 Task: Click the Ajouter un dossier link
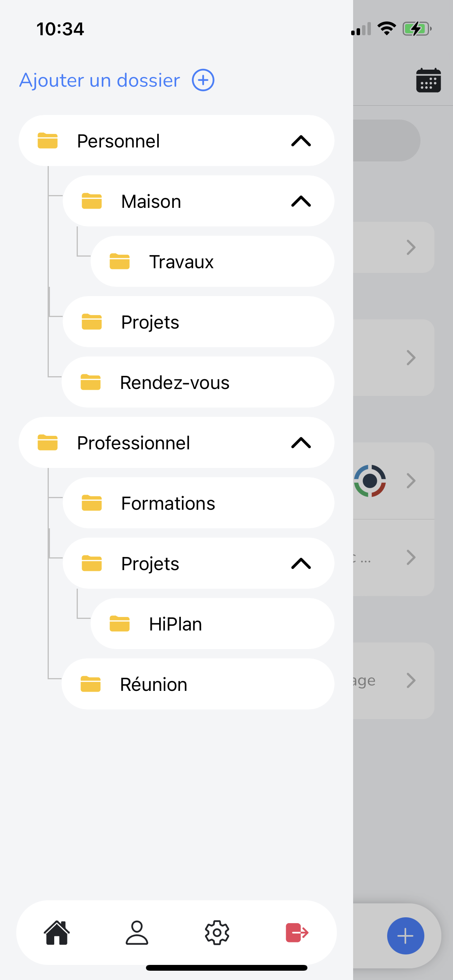click(100, 80)
